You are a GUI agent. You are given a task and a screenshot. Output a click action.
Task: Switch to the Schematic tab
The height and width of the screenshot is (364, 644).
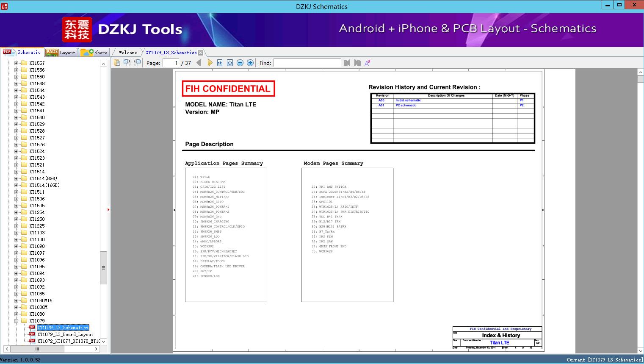point(22,52)
